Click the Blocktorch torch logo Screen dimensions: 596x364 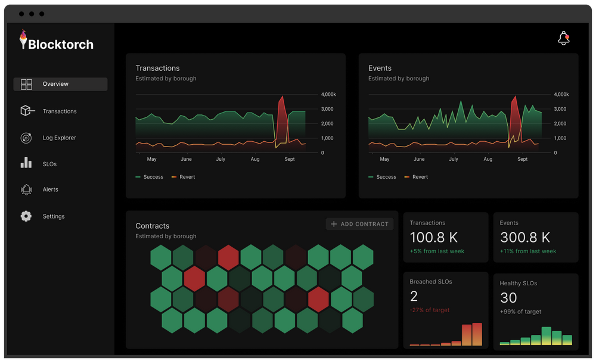pos(23,39)
